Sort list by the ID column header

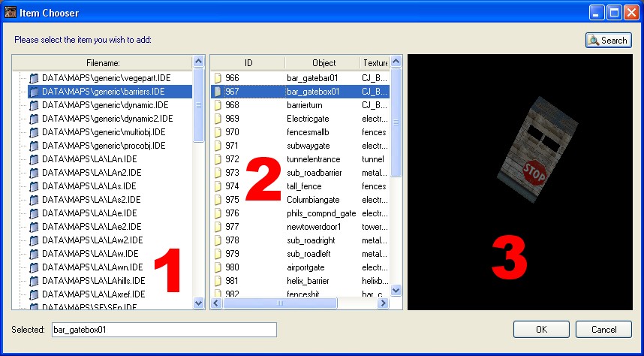[248, 62]
